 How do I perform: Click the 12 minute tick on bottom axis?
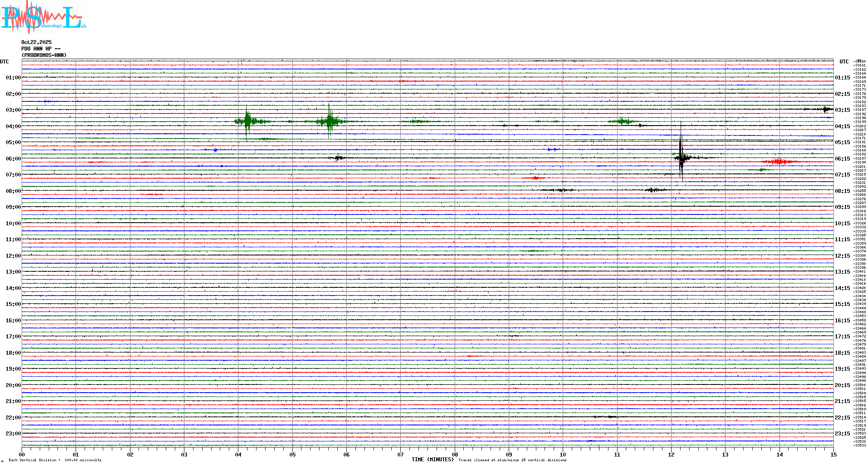coord(671,454)
